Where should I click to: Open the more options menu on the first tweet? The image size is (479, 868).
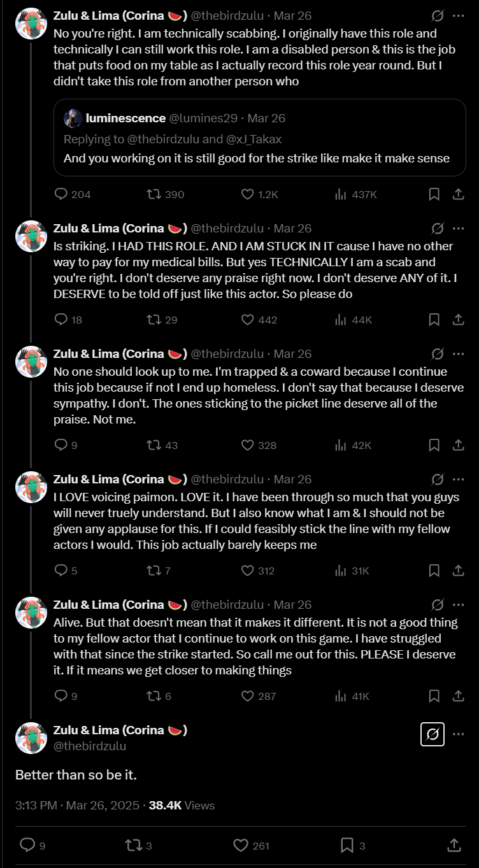[x=458, y=15]
